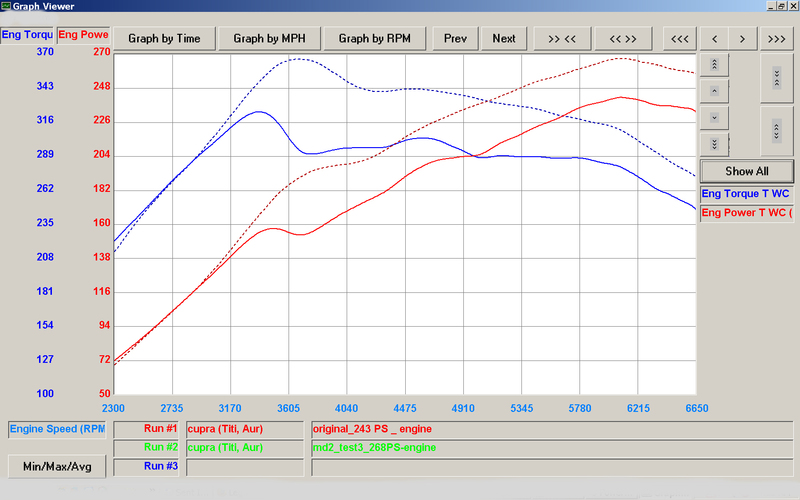The width and height of the screenshot is (800, 500).
Task: Click the triple-right arrow scroll button
Action: click(x=777, y=39)
